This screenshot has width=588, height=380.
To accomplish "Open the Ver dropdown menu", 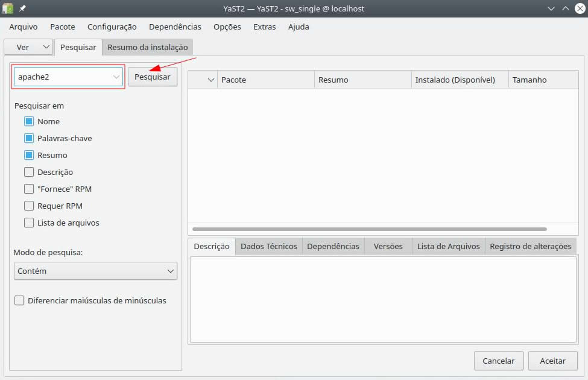I will click(28, 47).
